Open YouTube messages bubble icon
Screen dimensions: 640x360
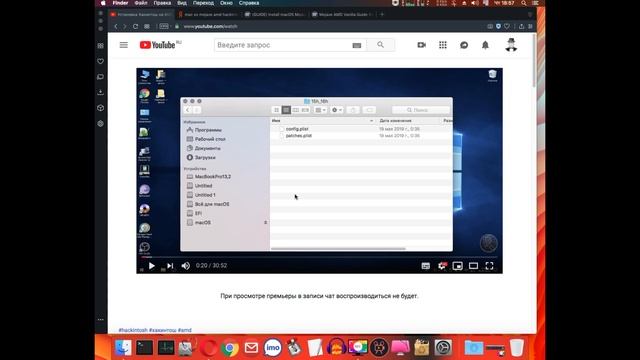(x=464, y=45)
